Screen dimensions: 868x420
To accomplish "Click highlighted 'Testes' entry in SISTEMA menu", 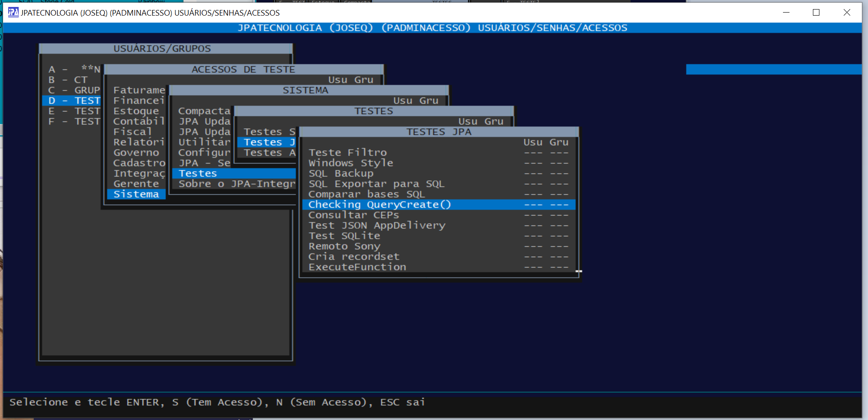I will (x=234, y=173).
